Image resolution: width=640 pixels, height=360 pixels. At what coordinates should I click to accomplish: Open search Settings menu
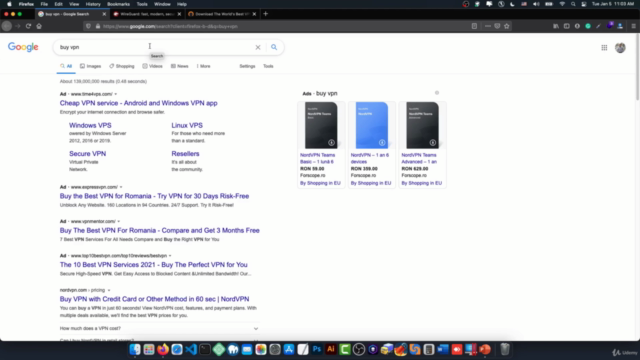click(x=247, y=66)
